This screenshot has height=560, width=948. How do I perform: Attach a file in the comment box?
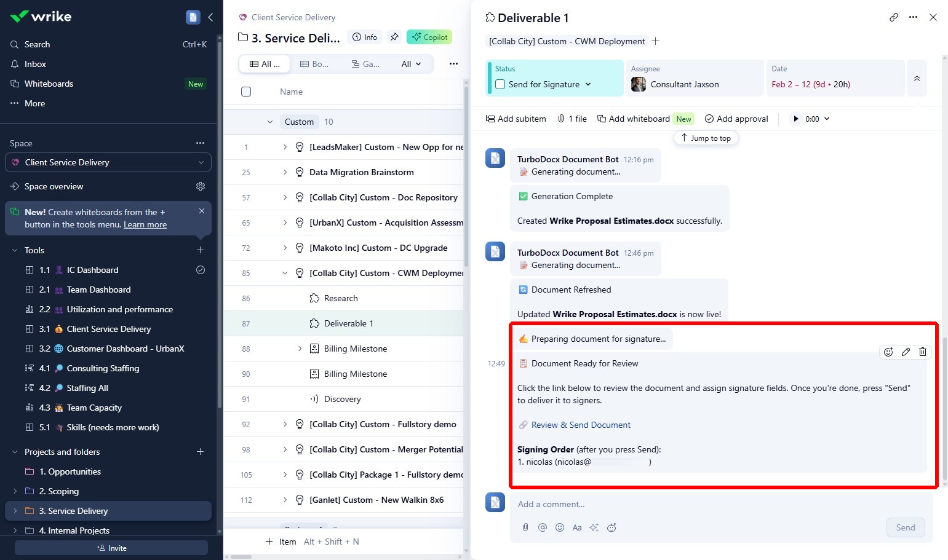coord(525,527)
